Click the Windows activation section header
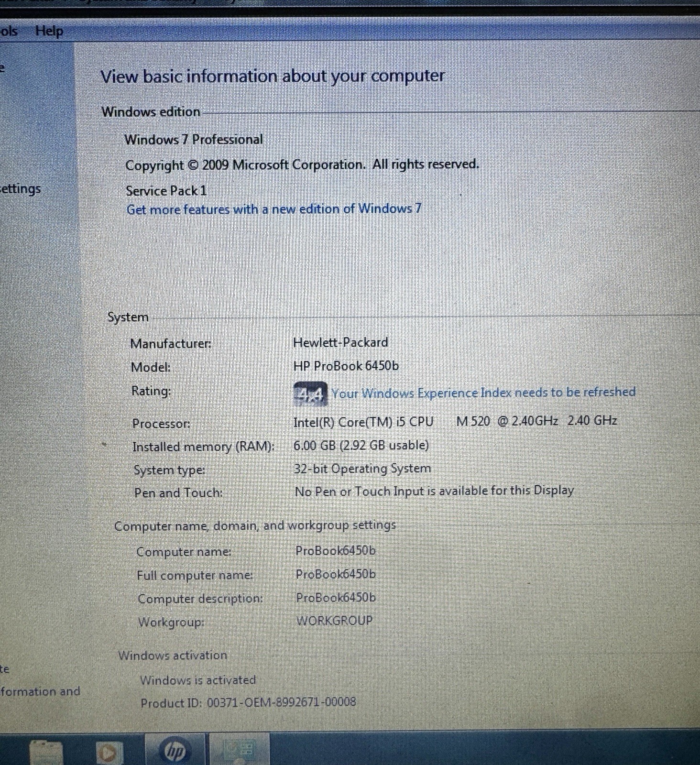 173,655
